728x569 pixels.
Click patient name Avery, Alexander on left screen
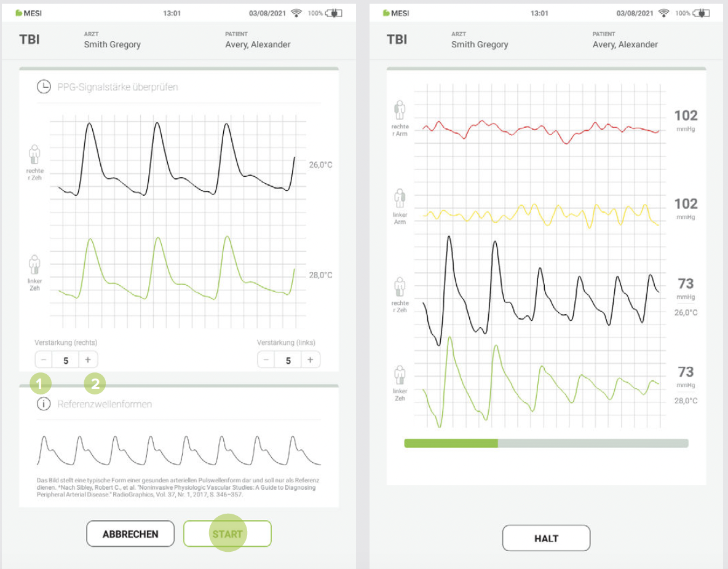tap(258, 45)
